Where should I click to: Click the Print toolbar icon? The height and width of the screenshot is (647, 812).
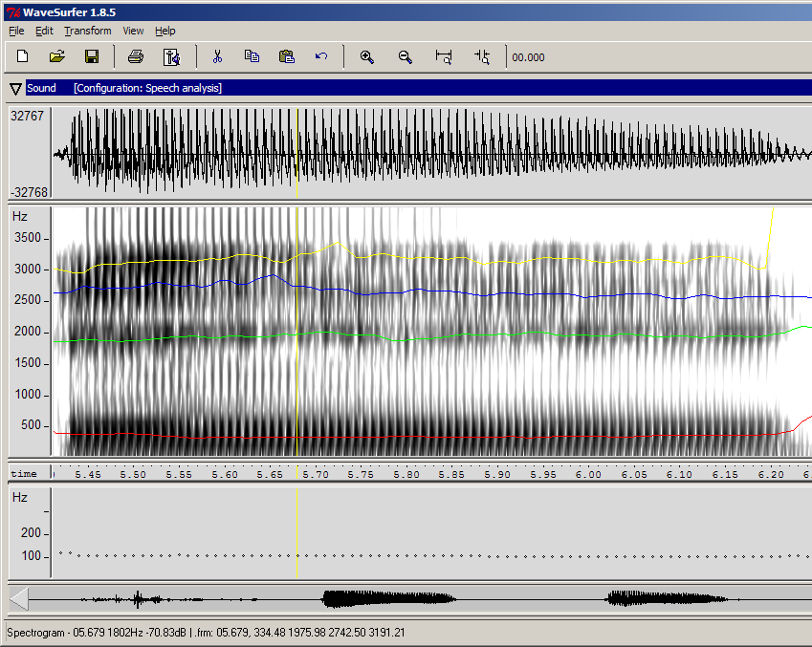click(136, 56)
